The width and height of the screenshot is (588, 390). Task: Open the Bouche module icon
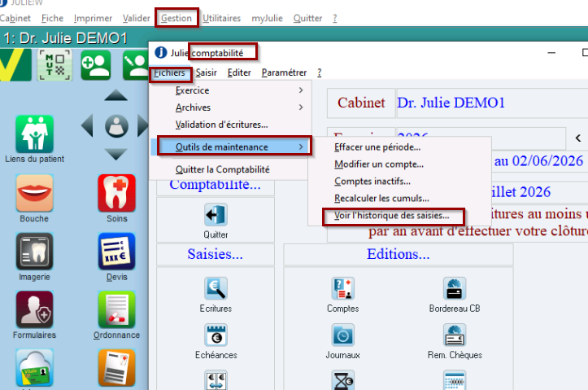34,193
